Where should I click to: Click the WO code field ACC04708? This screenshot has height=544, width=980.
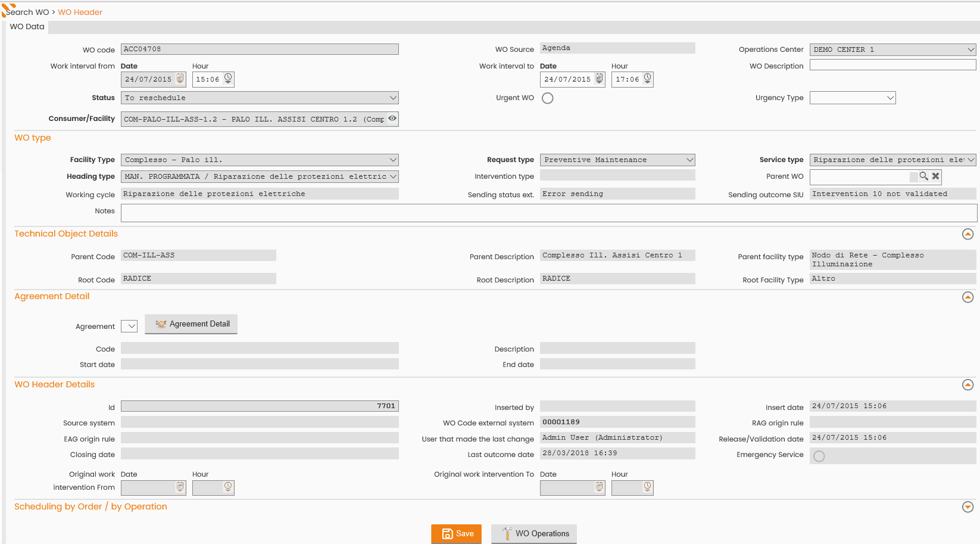pos(260,49)
